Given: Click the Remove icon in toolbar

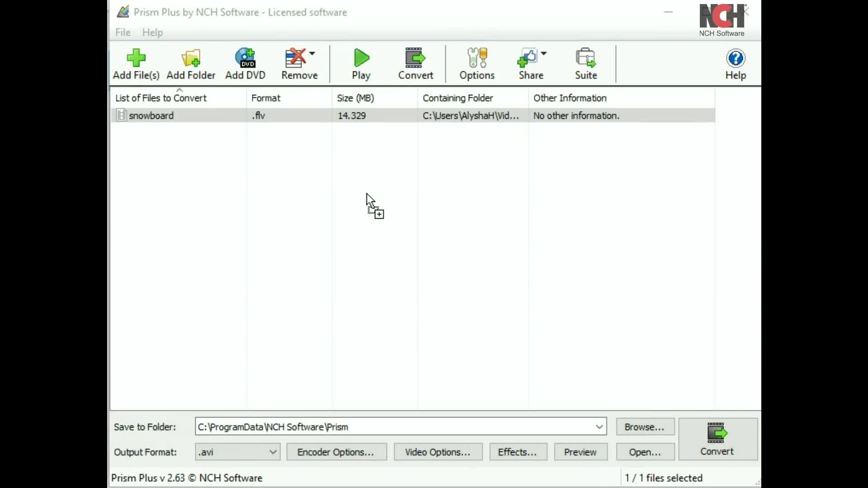Looking at the screenshot, I should tap(295, 58).
